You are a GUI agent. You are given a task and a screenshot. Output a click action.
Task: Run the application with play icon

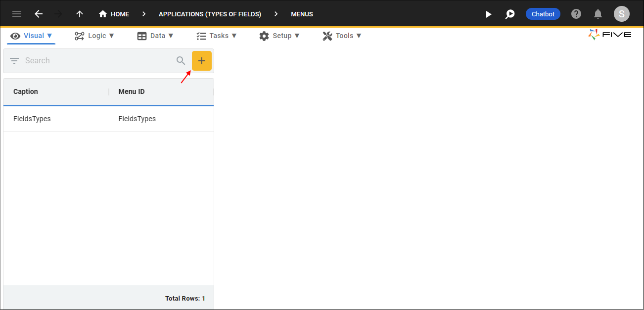[x=488, y=14]
